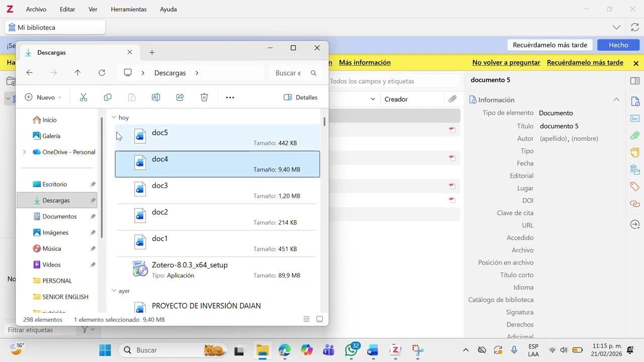Screen dimensions: 644x362
Task: Click the search magnifier icon in Explorer
Action: [x=313, y=73]
